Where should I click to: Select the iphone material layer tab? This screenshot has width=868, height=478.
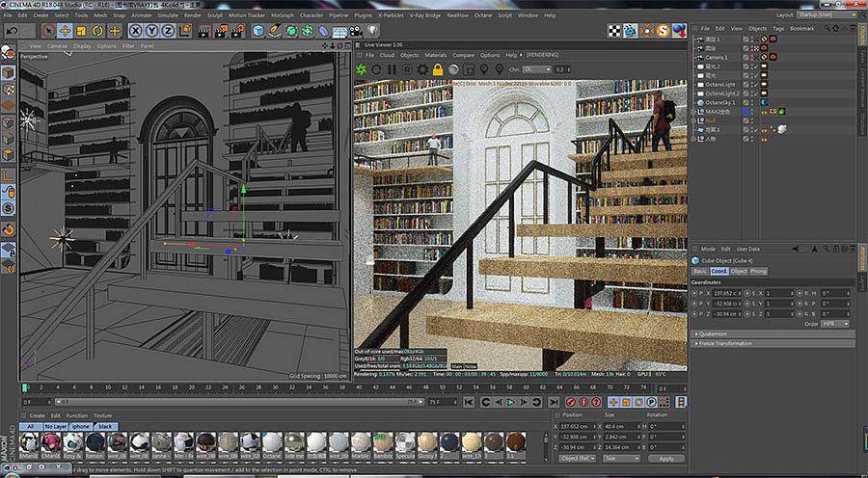click(x=81, y=427)
